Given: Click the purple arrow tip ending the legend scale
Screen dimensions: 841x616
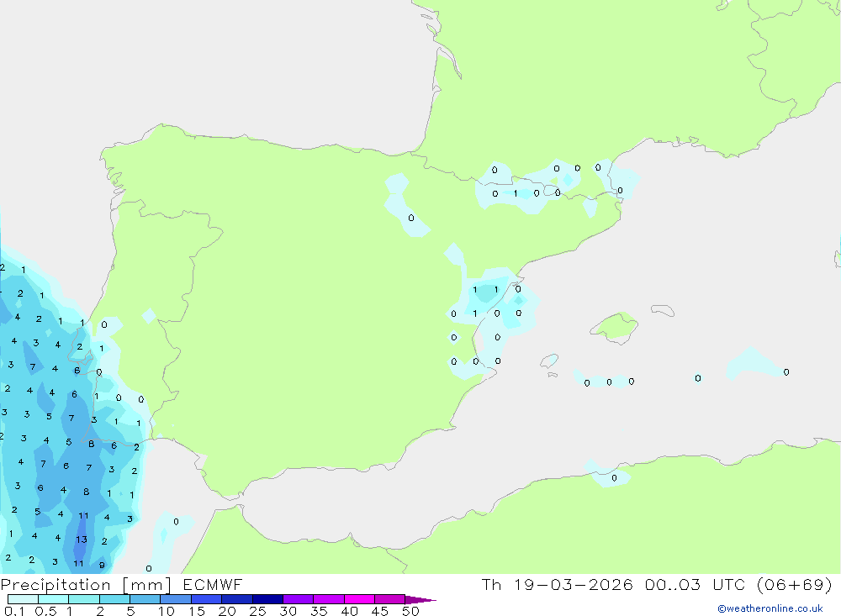Looking at the screenshot, I should pyautogui.click(x=420, y=600).
